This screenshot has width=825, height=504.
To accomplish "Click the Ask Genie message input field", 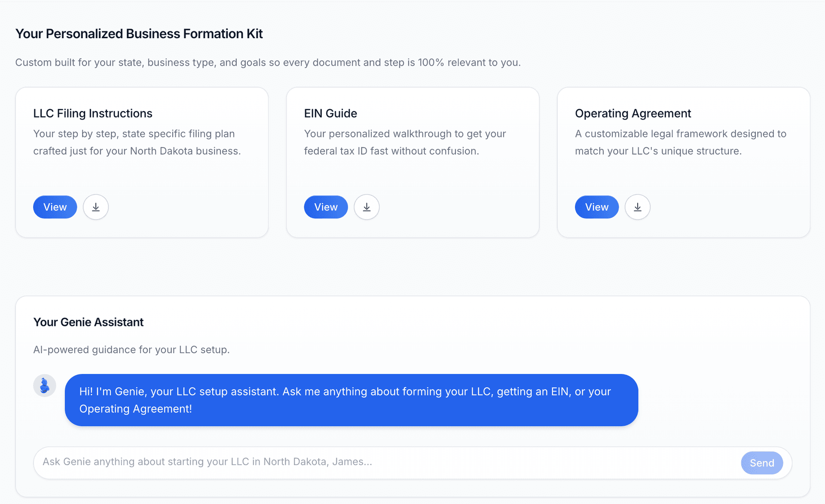I will tap(301, 462).
